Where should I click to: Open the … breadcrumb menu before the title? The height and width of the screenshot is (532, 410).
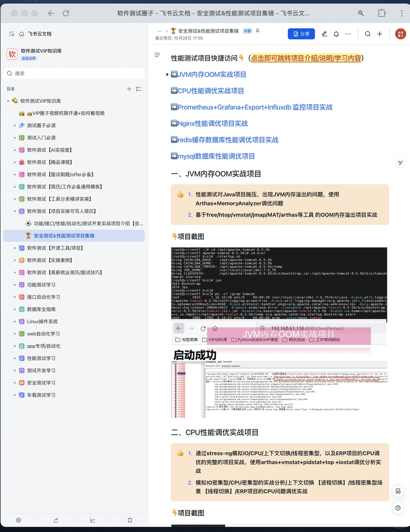pos(159,31)
